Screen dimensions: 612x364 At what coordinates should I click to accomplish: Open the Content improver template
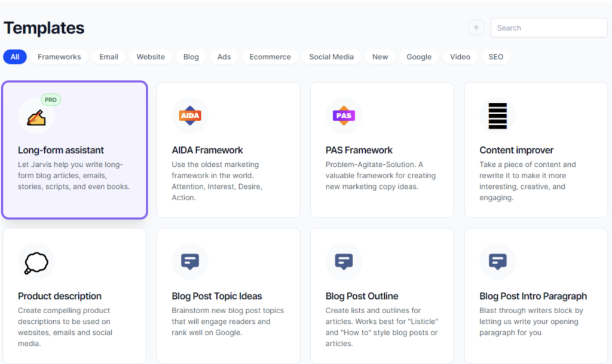(x=535, y=149)
